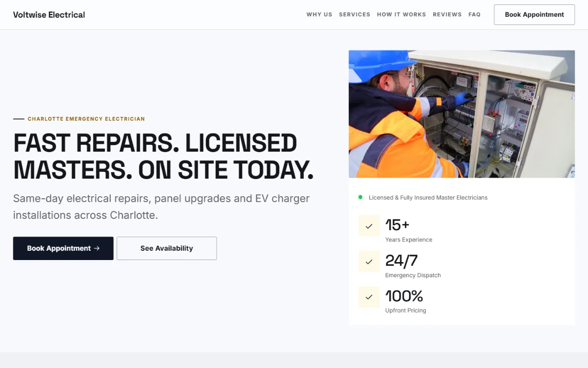
Task: Click the dark hero Book Appointment button
Action: 63,248
